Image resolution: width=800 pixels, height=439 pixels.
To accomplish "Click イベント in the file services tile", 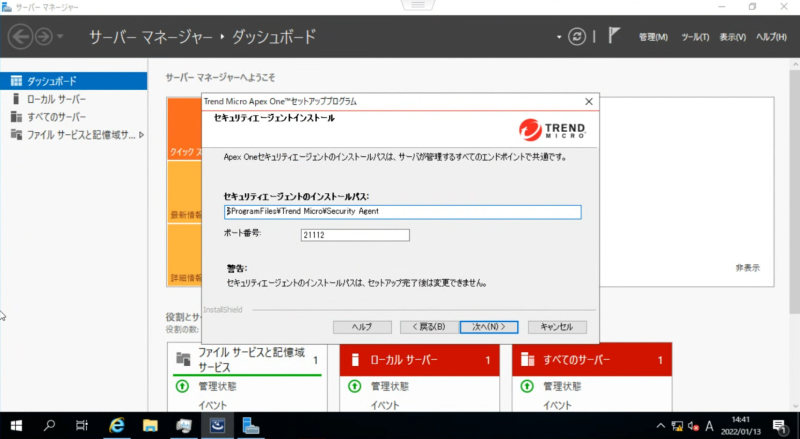I will (212, 405).
